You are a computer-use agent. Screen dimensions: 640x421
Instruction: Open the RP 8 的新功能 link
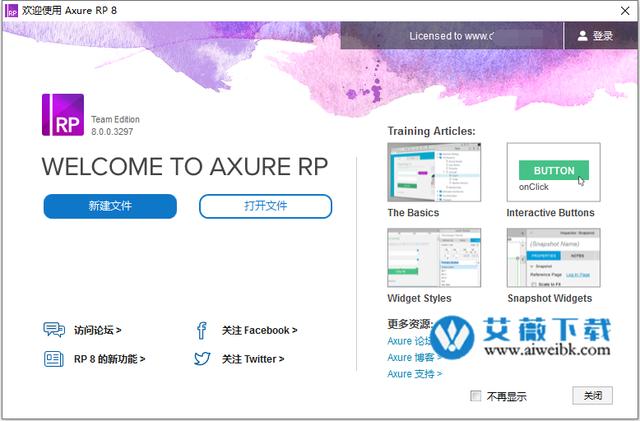(109, 359)
